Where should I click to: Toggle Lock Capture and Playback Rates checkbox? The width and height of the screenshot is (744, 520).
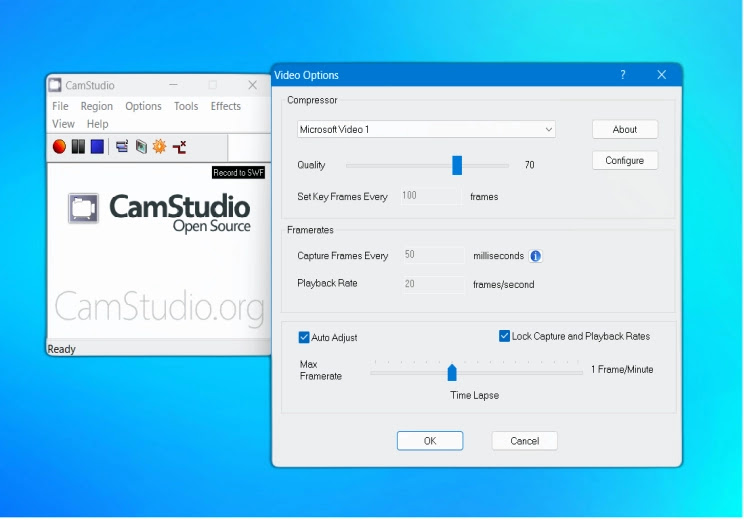tap(504, 336)
